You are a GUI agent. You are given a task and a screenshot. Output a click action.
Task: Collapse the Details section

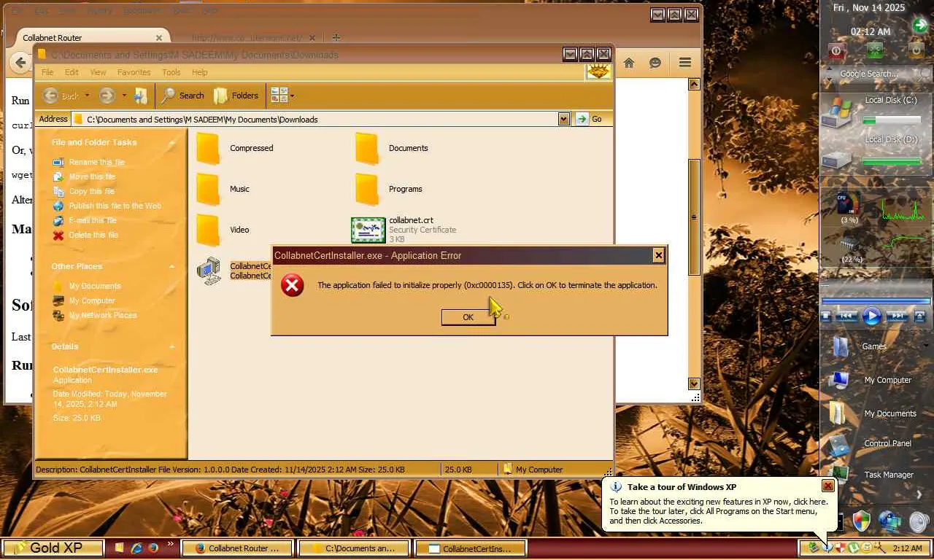172,347
